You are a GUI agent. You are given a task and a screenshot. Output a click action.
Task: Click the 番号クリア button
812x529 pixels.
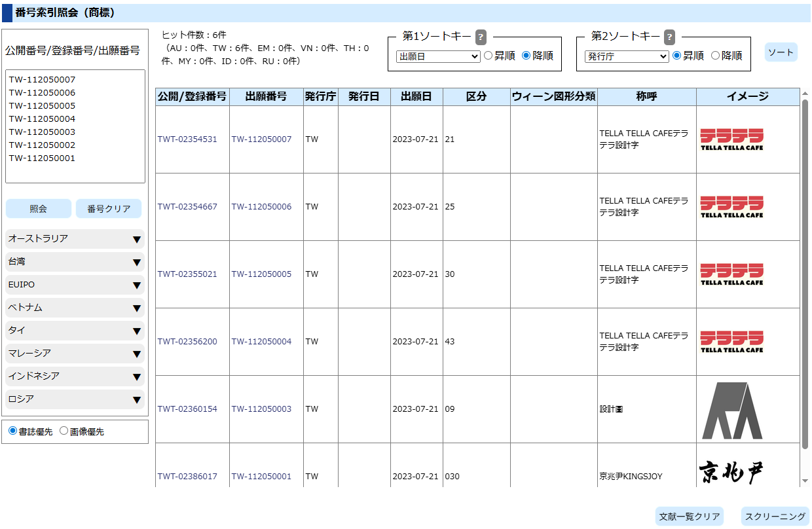[x=109, y=209]
